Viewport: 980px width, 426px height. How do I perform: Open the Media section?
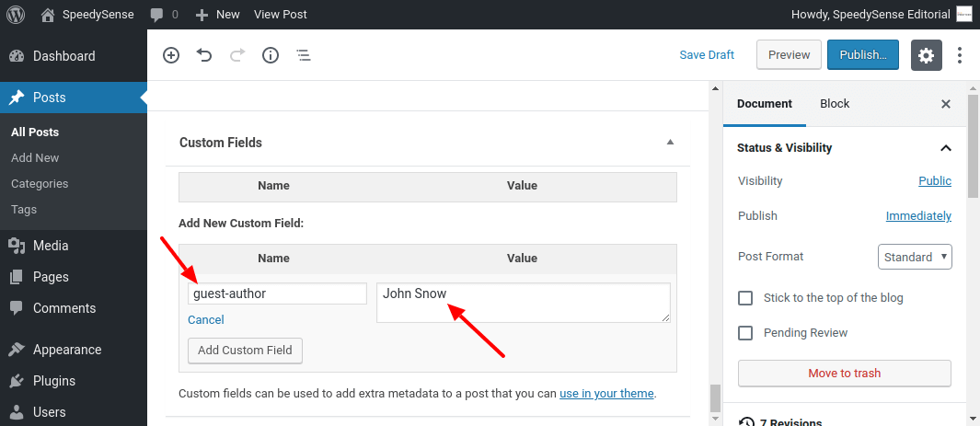(x=73, y=246)
